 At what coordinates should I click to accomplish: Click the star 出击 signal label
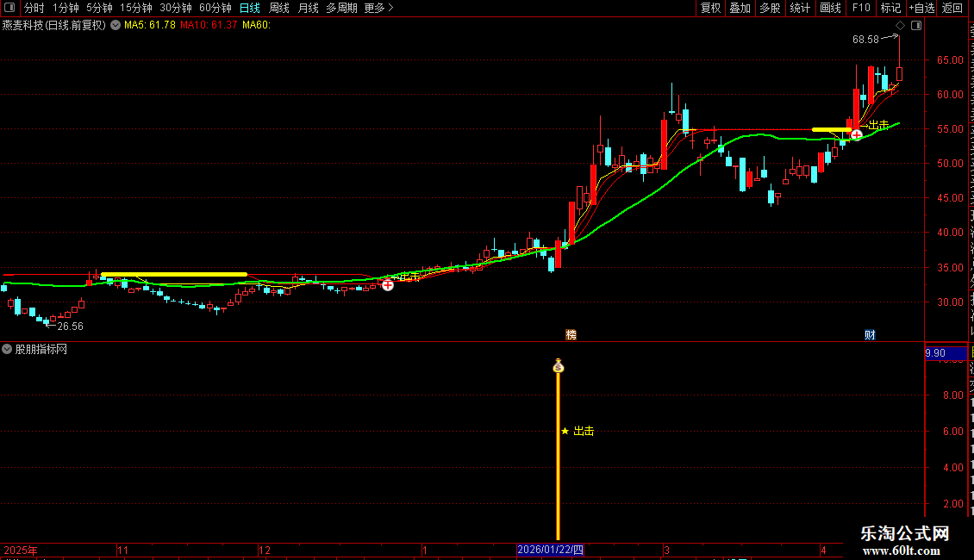point(578,431)
